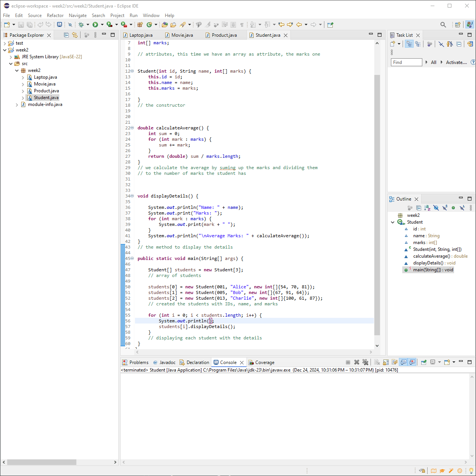The width and height of the screenshot is (476, 476).
Task: Open the Run button dropdown arrow
Action: tap(102, 25)
